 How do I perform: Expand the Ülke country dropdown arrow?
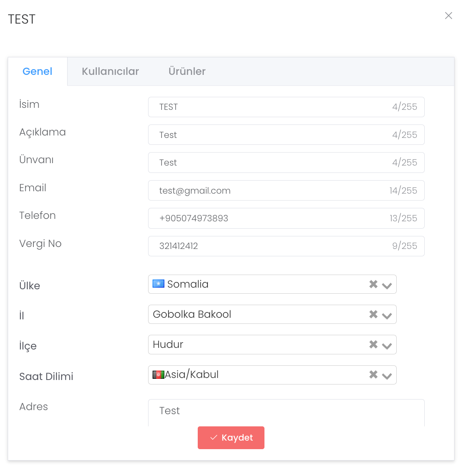(387, 285)
